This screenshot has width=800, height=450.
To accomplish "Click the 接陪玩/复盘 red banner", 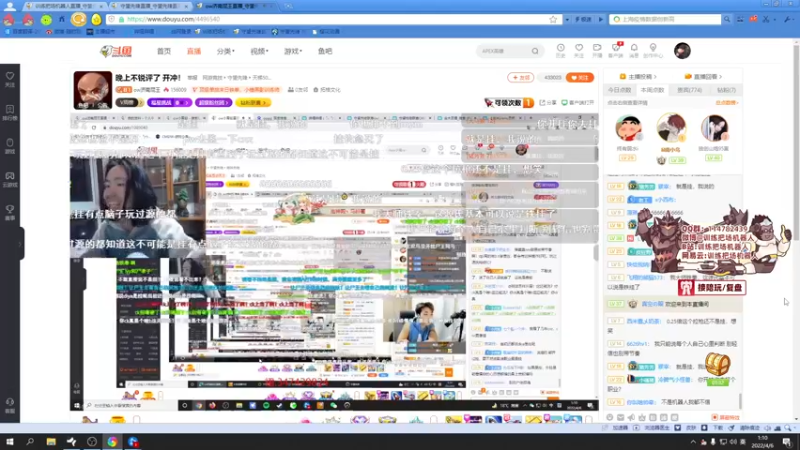I will tap(712, 288).
